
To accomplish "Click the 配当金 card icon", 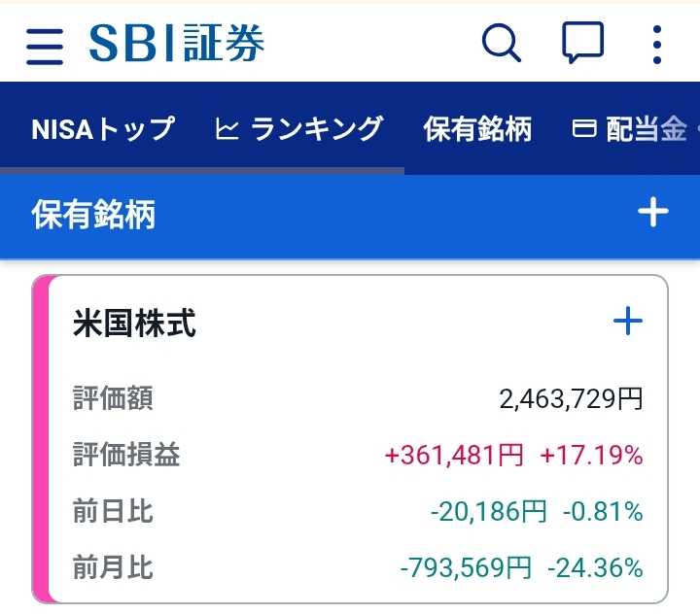I will (584, 128).
